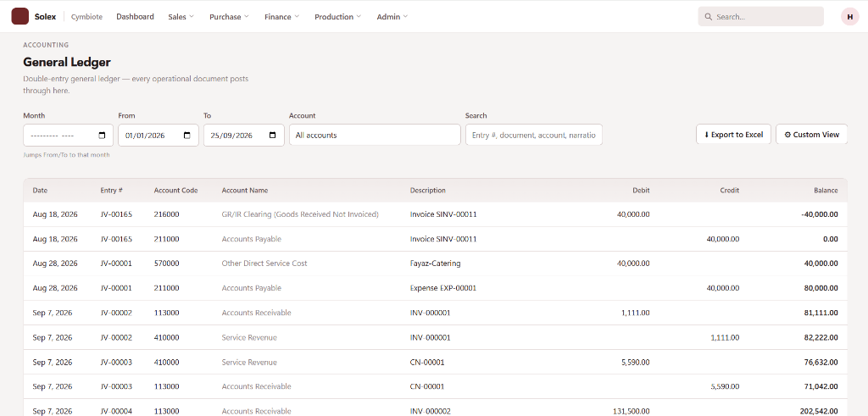Viewport: 868px width, 416px height.
Task: Click the To date field 25/09/2026
Action: pos(243,135)
